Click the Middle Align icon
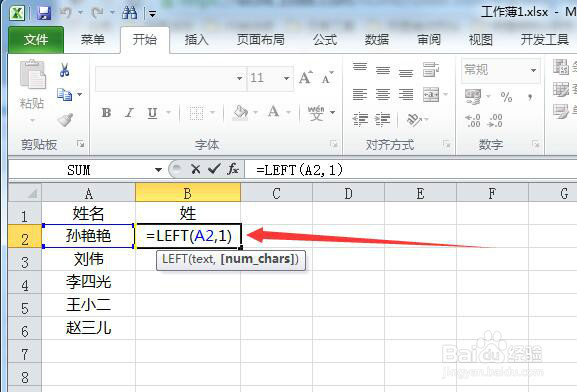Screen dimensions: 577x392 pos(383,70)
